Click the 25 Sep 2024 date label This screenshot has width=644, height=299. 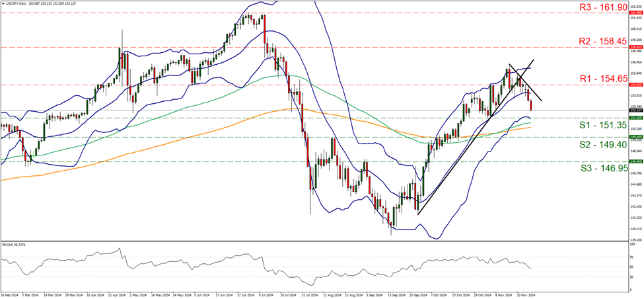point(419,295)
